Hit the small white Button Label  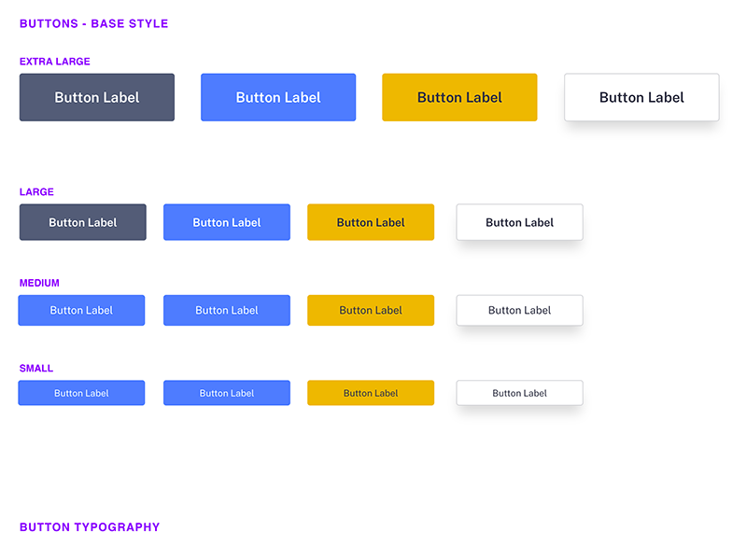click(520, 393)
